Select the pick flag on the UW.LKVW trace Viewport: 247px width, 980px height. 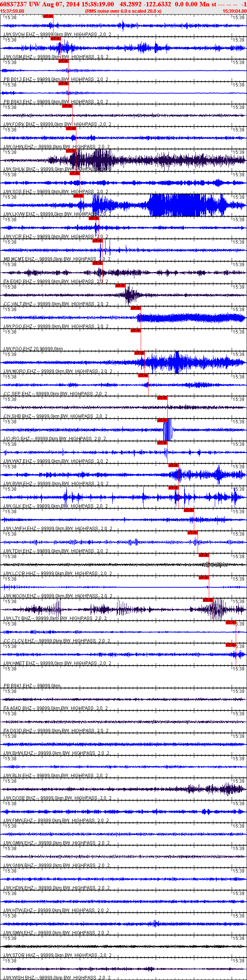(x=78, y=196)
